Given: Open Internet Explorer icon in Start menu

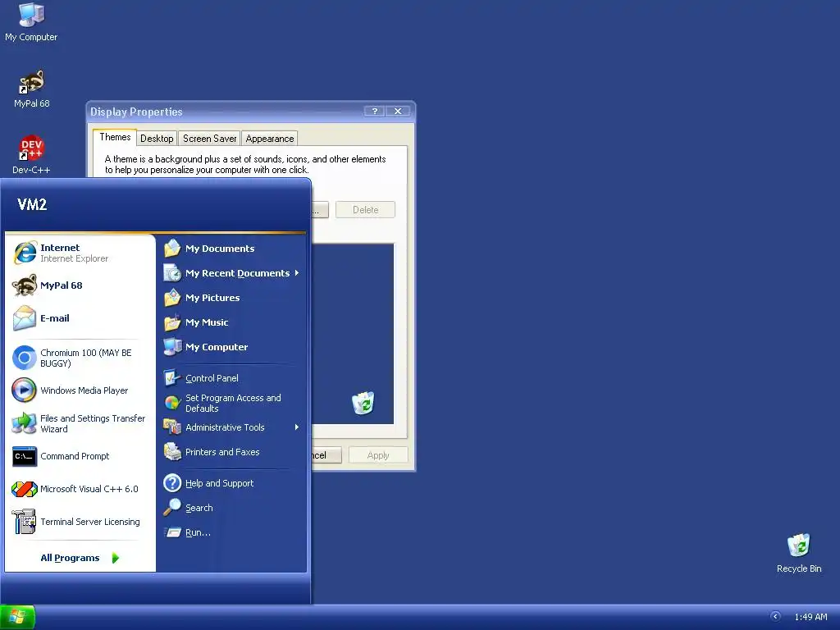Looking at the screenshot, I should 25,253.
